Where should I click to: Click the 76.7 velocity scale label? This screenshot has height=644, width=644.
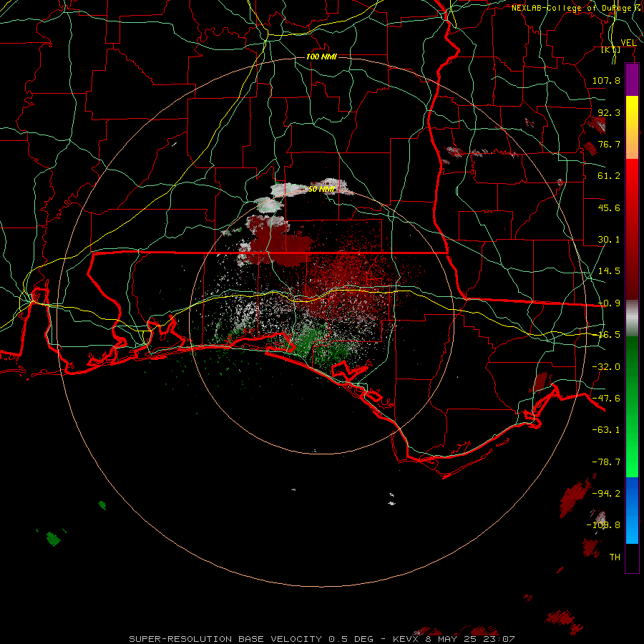click(609, 144)
